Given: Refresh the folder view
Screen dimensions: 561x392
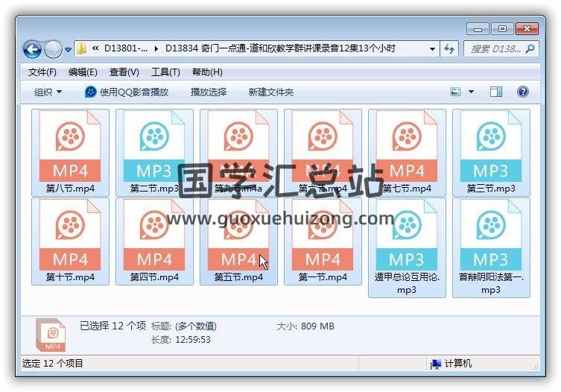Looking at the screenshot, I should tap(449, 48).
